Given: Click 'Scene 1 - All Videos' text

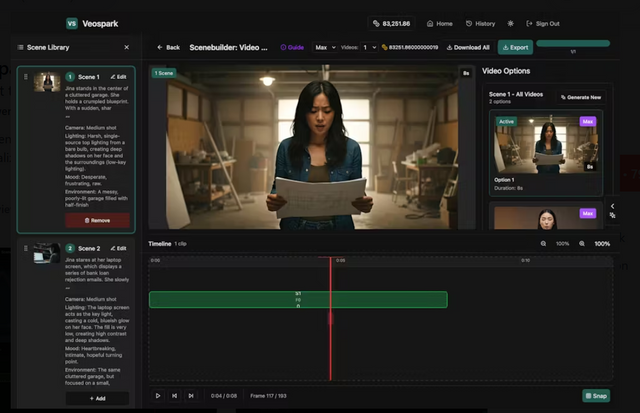Looking at the screenshot, I should (x=516, y=94).
